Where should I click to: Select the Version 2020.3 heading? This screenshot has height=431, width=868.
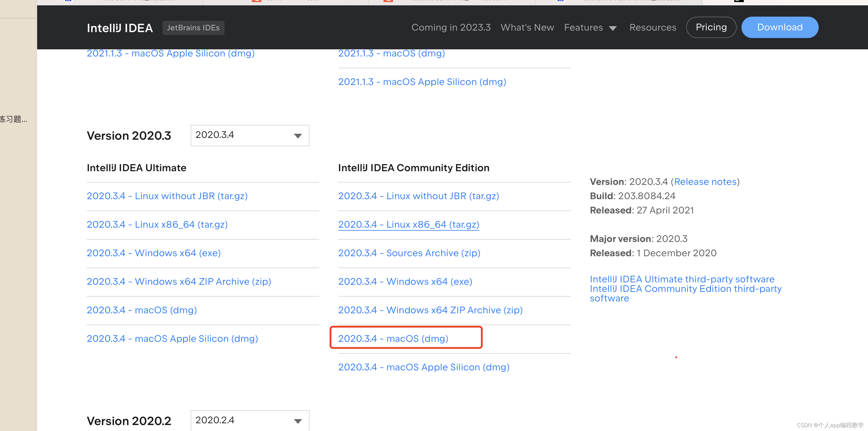pos(129,136)
